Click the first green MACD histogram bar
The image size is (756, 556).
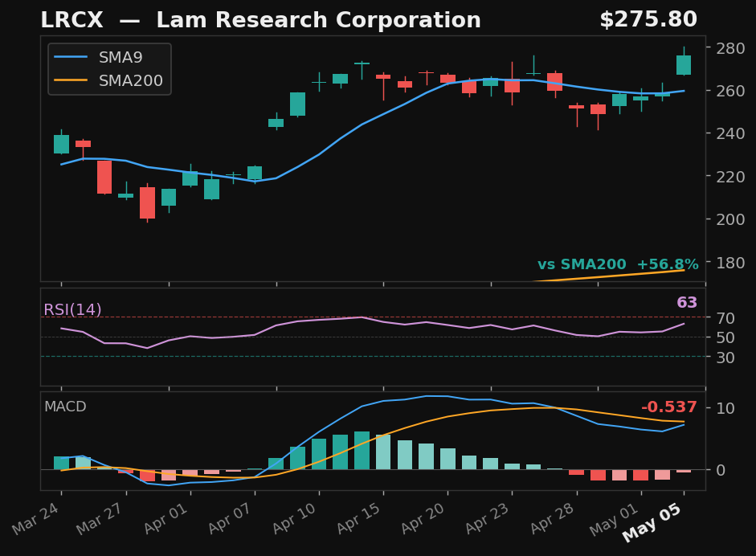tap(61, 463)
